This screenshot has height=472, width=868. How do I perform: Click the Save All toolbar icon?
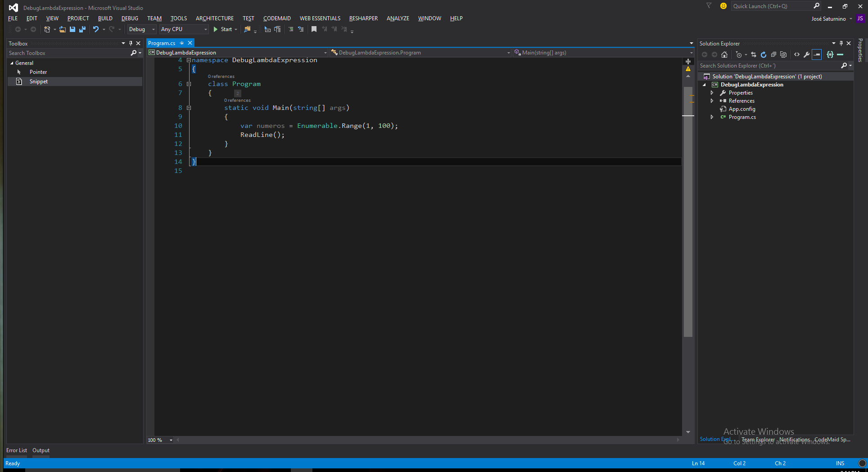tap(82, 29)
